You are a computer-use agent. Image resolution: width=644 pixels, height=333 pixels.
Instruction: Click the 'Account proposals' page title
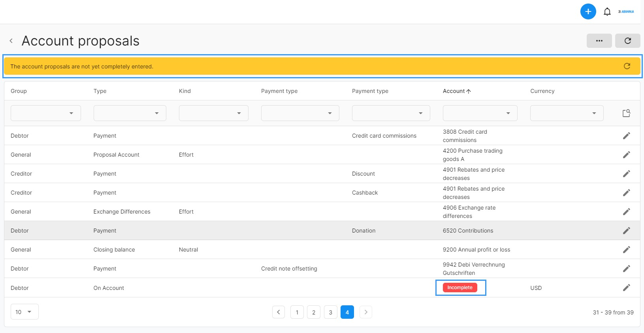[81, 41]
